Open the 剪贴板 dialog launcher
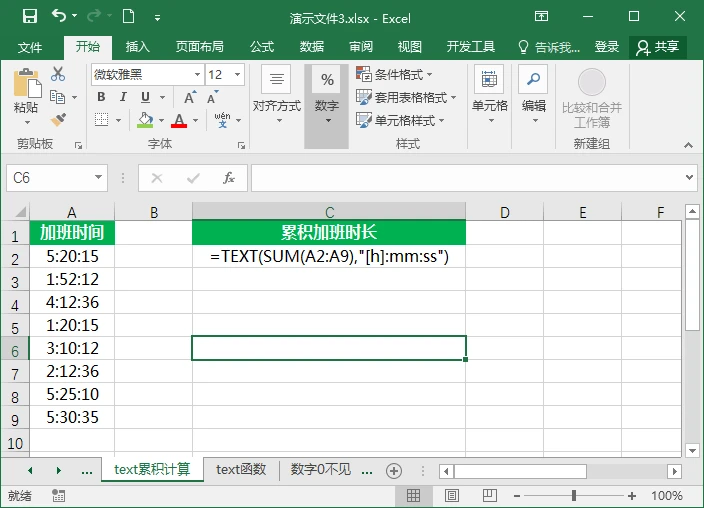This screenshot has height=508, width=704. coord(79,145)
